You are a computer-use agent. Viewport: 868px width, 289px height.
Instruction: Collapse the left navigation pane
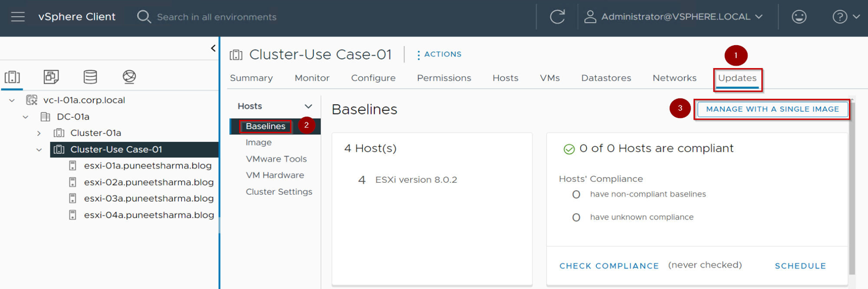tap(213, 48)
